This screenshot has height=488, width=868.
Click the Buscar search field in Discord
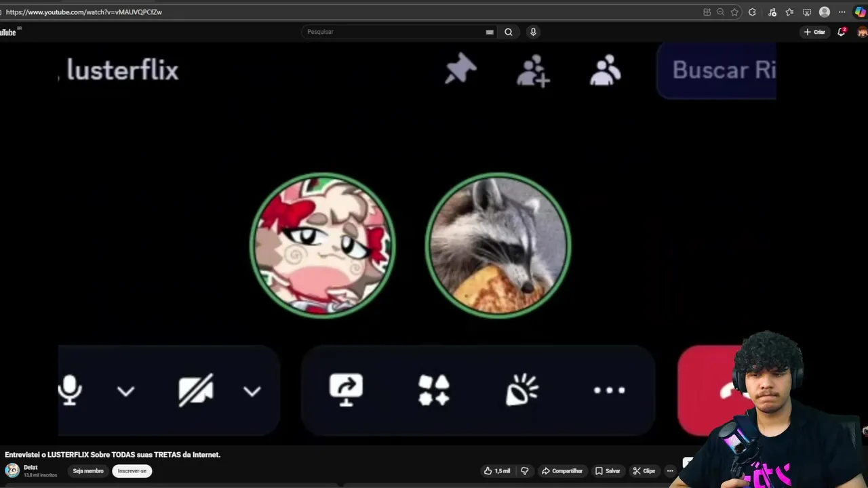coord(716,70)
